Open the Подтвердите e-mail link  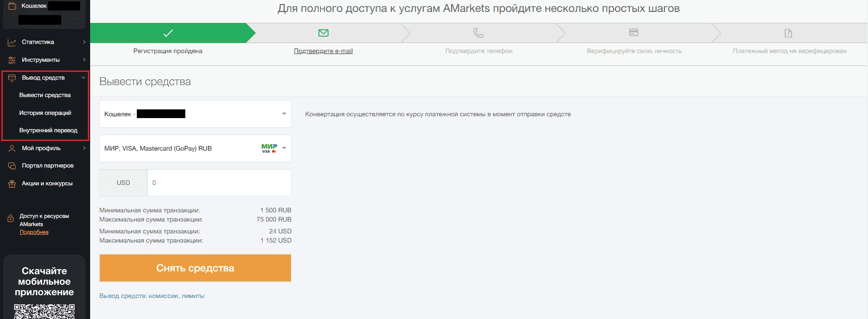pos(323,51)
